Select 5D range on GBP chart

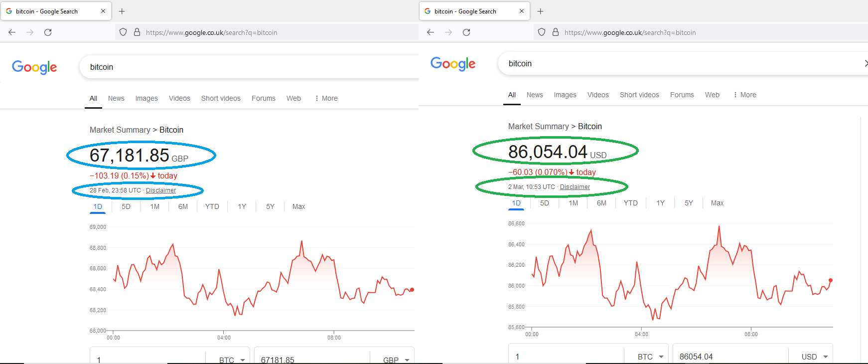point(126,206)
